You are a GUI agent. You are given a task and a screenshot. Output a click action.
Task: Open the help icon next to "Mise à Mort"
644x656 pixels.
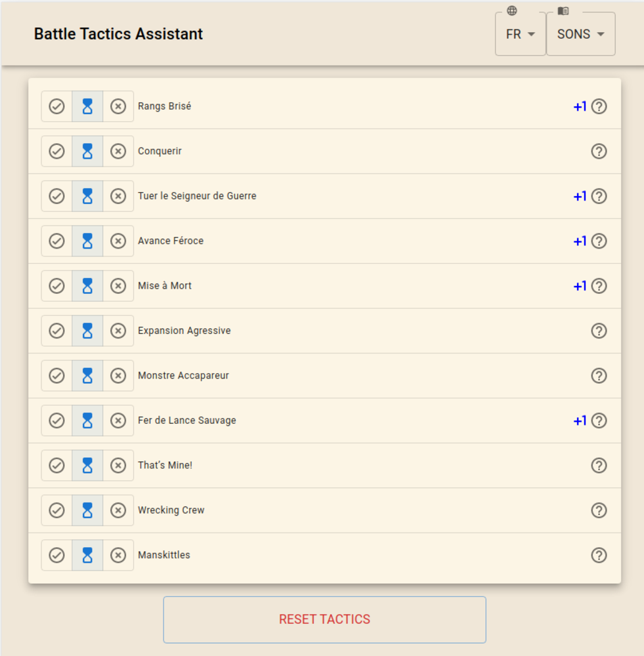point(599,285)
